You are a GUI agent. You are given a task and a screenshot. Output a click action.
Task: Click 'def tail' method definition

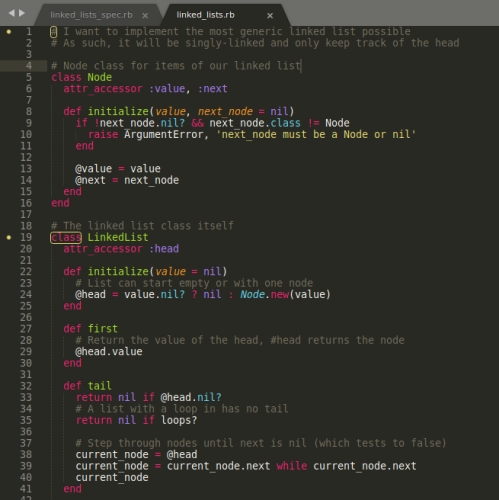[x=87, y=386]
